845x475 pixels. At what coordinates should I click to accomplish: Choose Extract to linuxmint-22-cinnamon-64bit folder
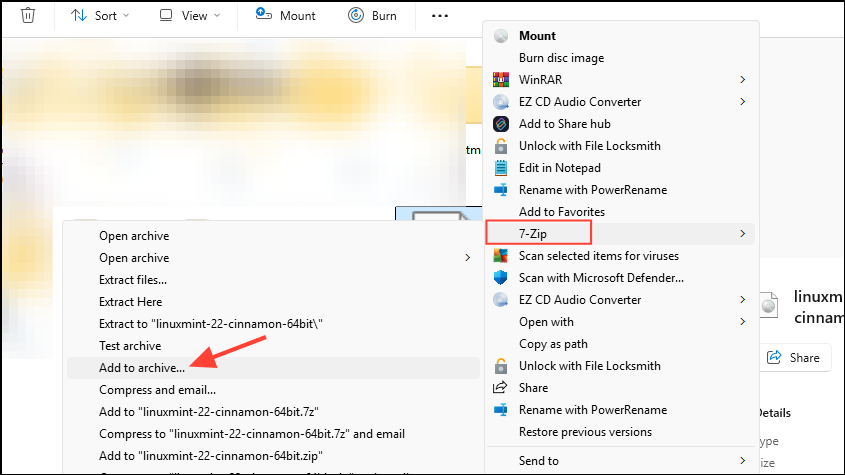(211, 324)
